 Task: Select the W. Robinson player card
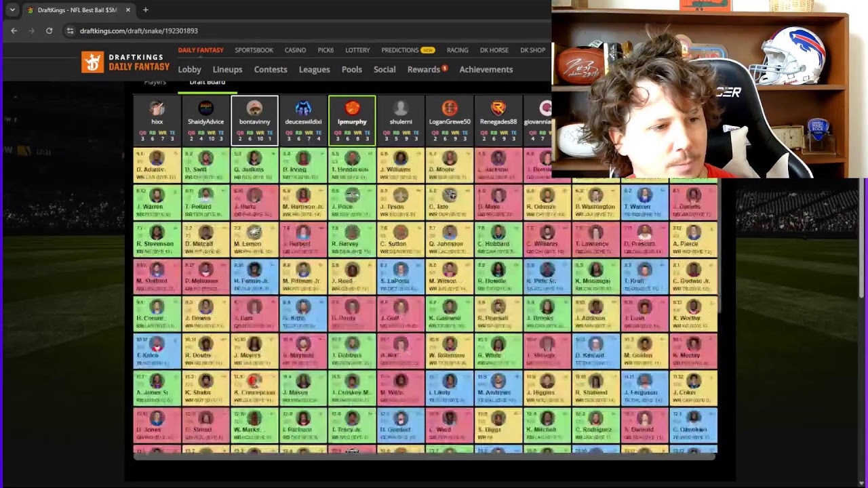tap(450, 352)
